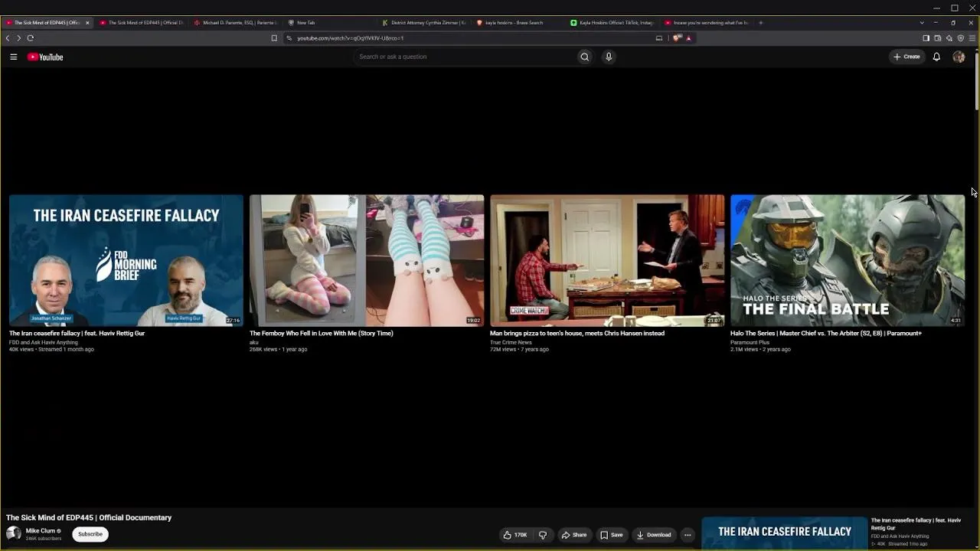Open the YouTube guide hamburger menu
980x551 pixels.
(13, 57)
